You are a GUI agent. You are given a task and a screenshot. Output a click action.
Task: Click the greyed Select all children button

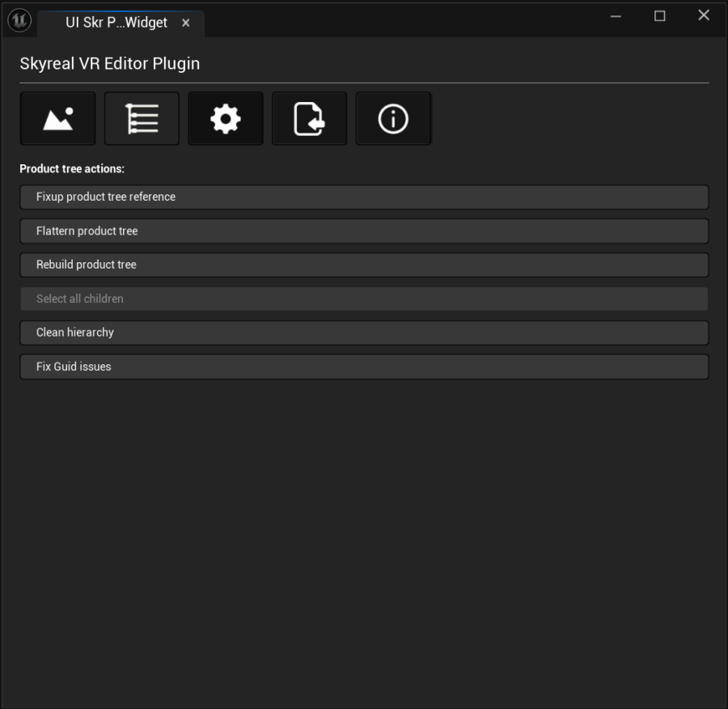click(x=364, y=299)
